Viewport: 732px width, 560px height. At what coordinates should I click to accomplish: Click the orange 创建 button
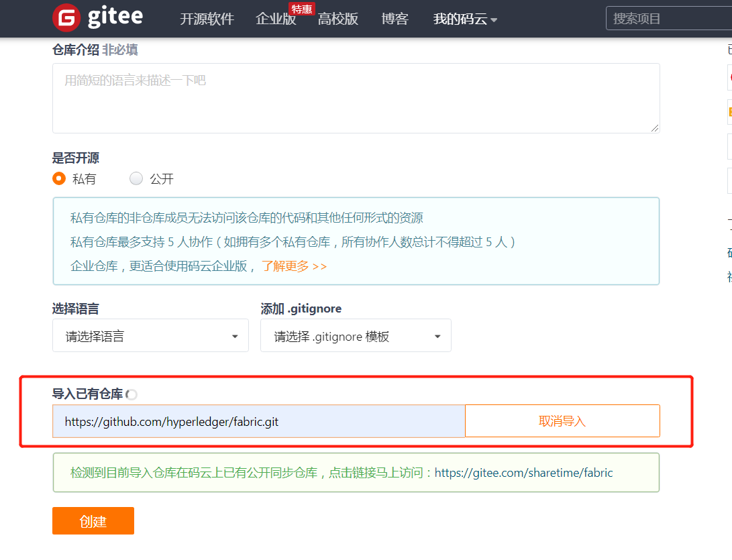point(93,521)
